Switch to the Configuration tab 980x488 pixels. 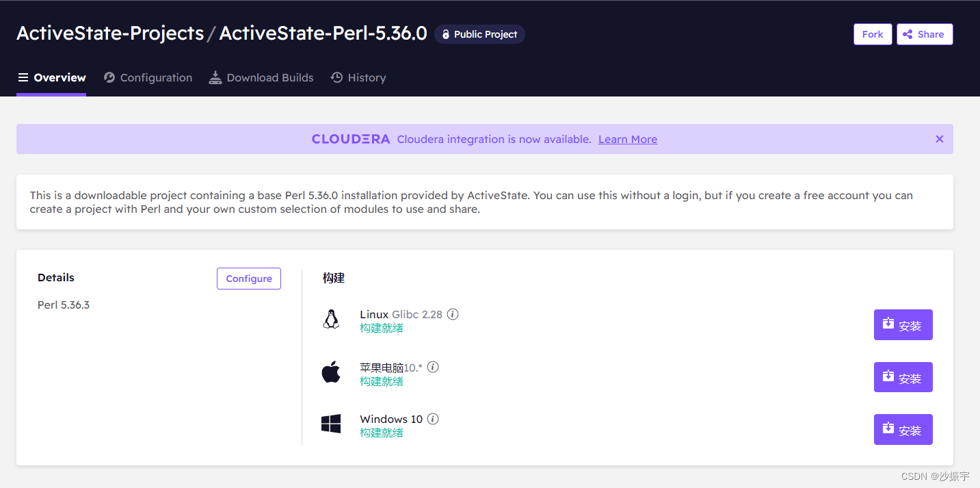pos(148,77)
